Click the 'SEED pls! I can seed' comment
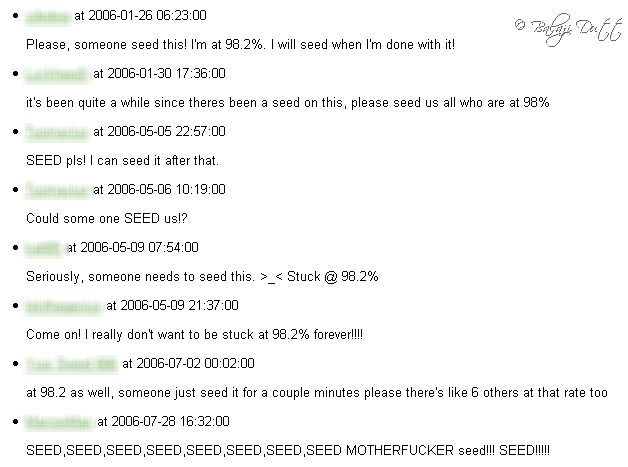Screen dimensions: 628x467 pyautogui.click(x=122, y=161)
